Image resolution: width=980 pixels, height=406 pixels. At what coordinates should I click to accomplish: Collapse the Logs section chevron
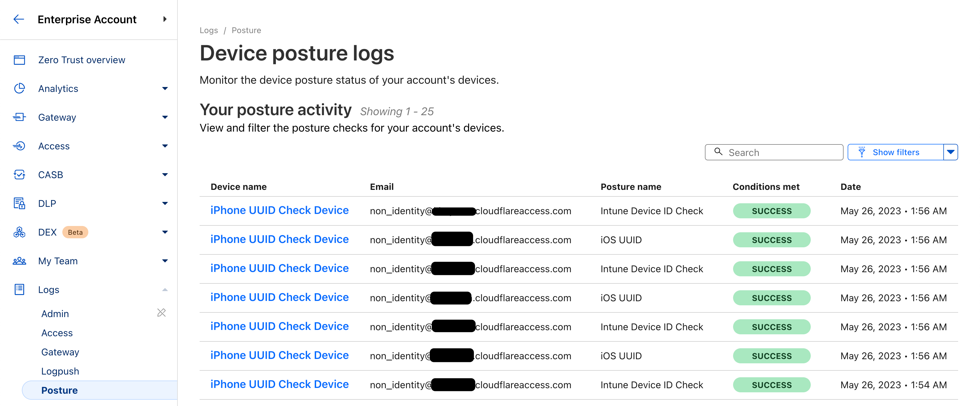point(165,290)
